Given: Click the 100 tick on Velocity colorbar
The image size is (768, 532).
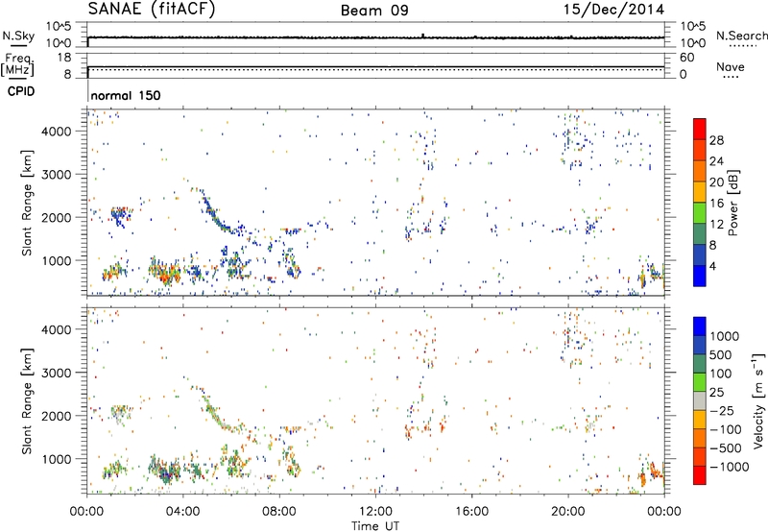Looking at the screenshot, I should [721, 374].
